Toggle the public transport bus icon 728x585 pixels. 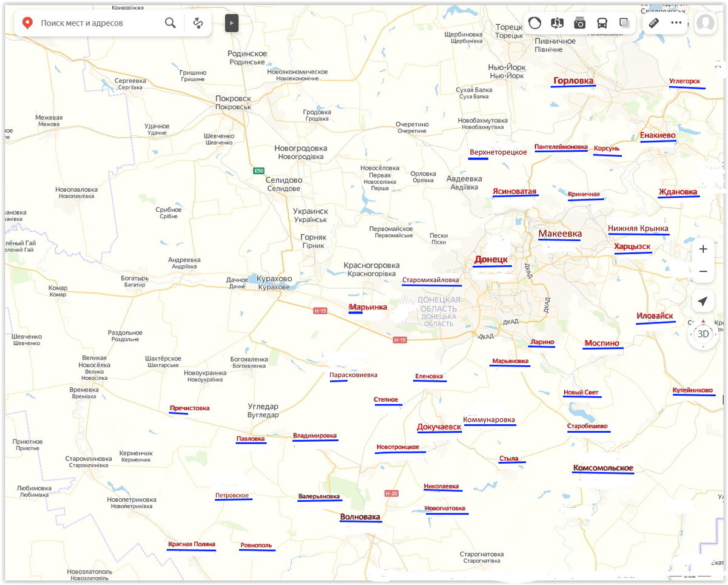pyautogui.click(x=602, y=23)
